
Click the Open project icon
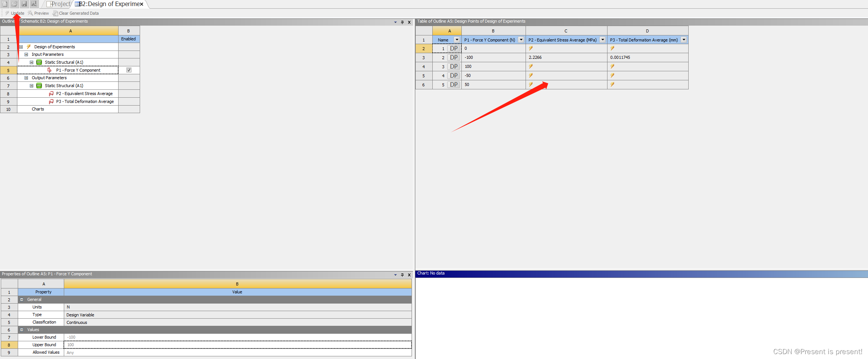point(15,4)
